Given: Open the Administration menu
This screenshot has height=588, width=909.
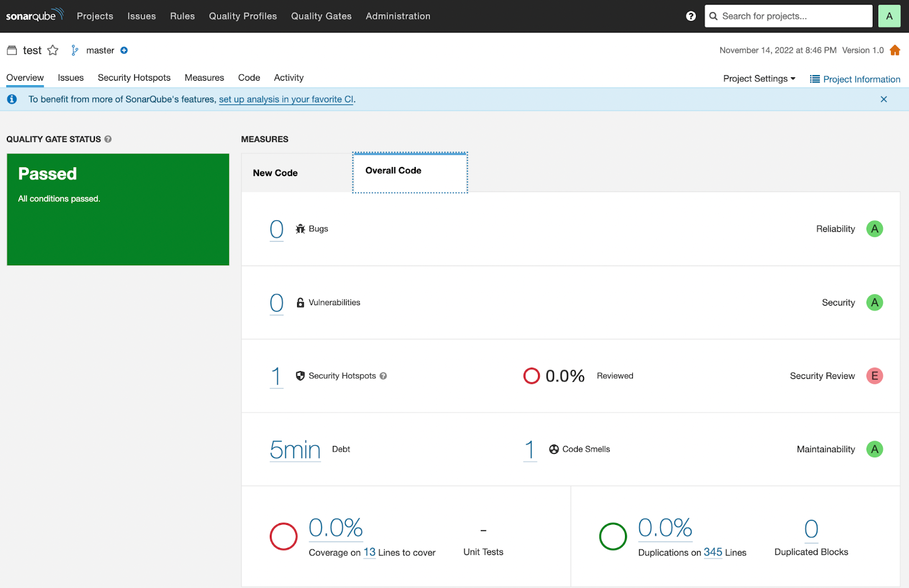Looking at the screenshot, I should (x=398, y=16).
